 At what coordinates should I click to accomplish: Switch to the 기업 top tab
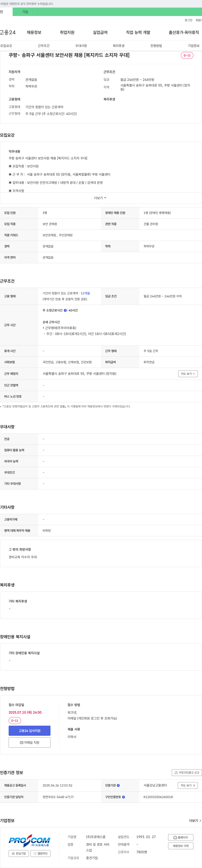point(25,12)
